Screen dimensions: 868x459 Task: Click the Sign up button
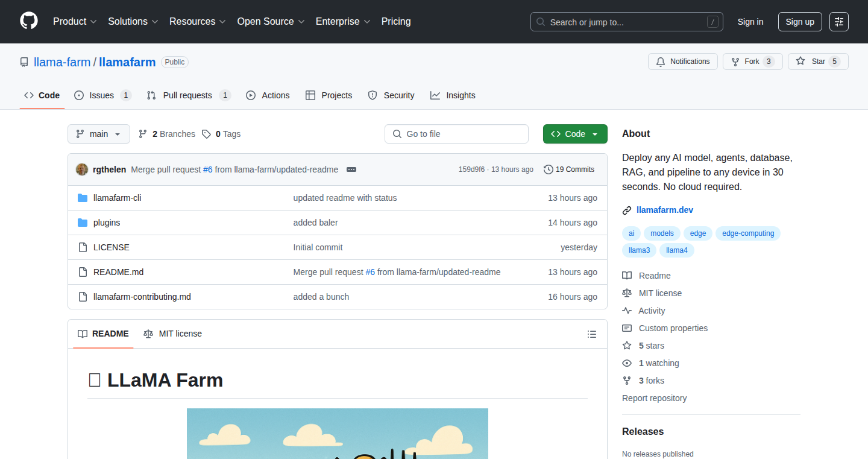(x=800, y=22)
